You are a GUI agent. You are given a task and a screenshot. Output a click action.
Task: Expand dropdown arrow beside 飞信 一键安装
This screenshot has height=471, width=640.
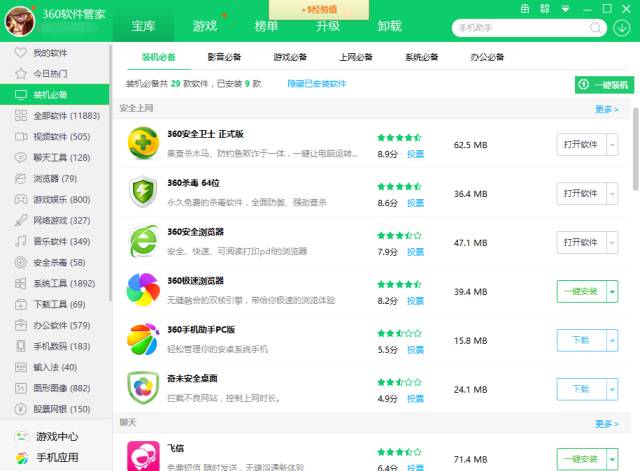pyautogui.click(x=612, y=459)
